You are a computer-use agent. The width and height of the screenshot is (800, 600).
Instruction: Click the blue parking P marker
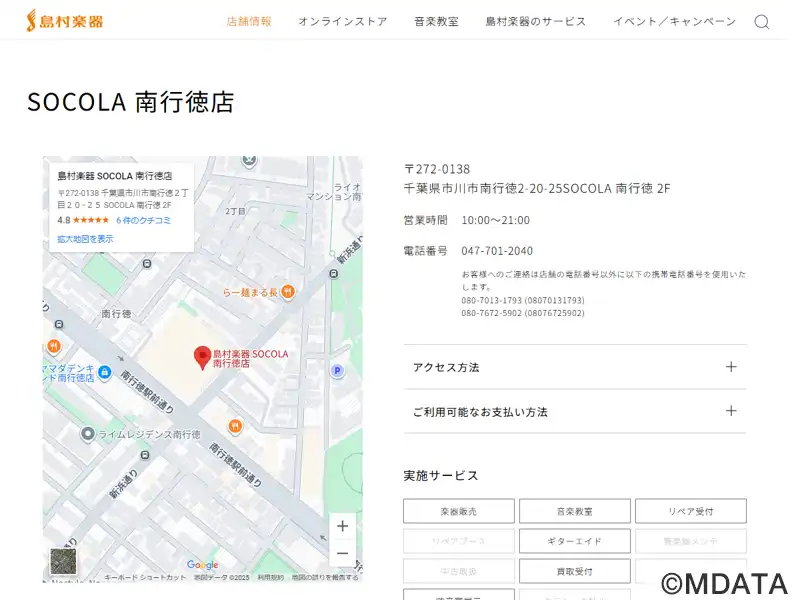[337, 372]
